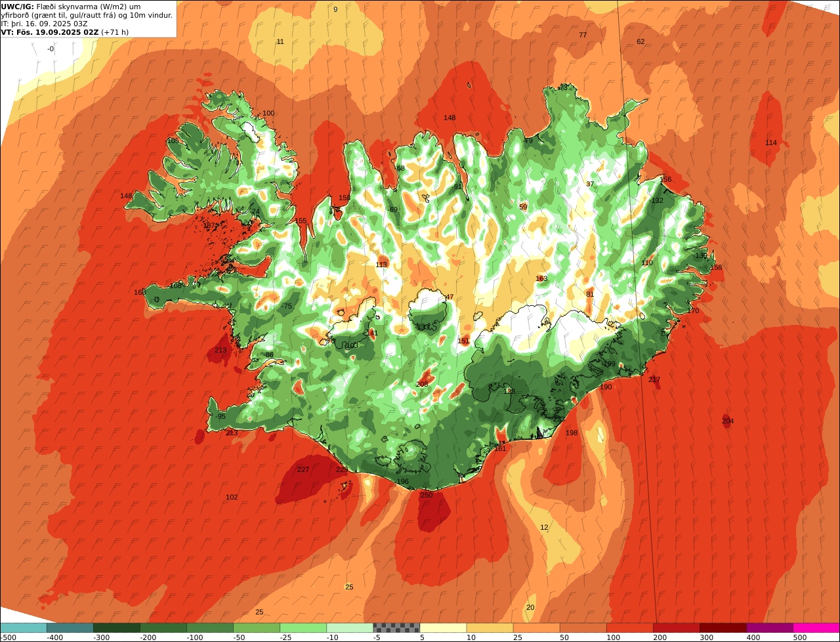Click the '-500' legend label
Screen dimensions: 840x642
click(x=8, y=637)
